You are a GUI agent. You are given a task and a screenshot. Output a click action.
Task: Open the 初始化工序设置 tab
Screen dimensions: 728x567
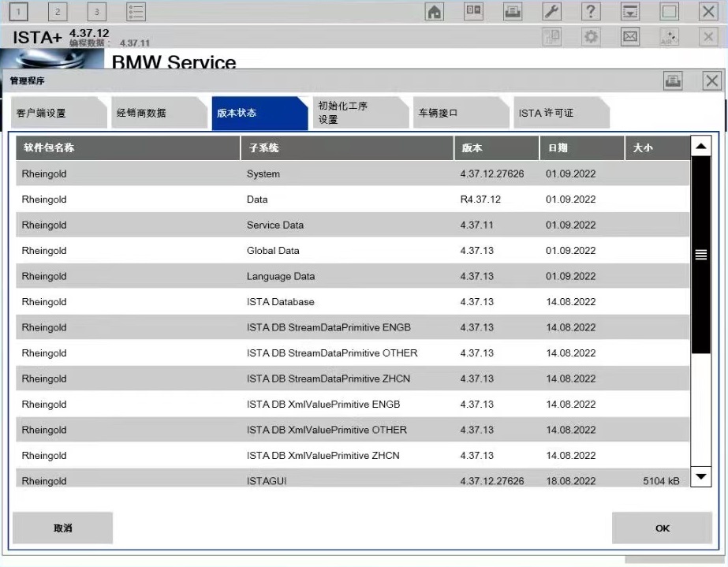coord(360,113)
